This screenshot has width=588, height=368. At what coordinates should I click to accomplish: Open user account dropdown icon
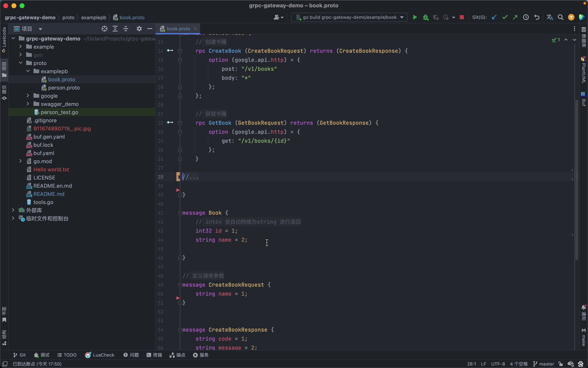[x=278, y=17]
